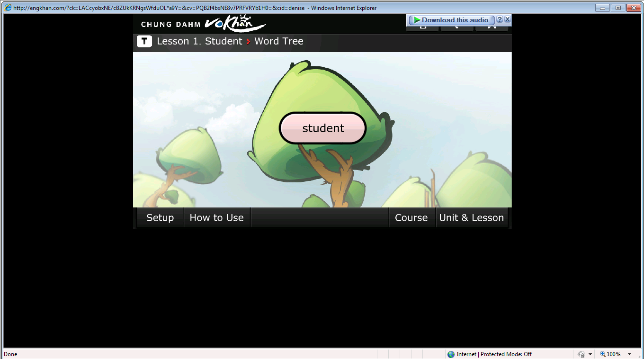Screen dimensions: 644x359
Task: Click the partially hidden leftmost top toolbar button
Action: coord(422,28)
